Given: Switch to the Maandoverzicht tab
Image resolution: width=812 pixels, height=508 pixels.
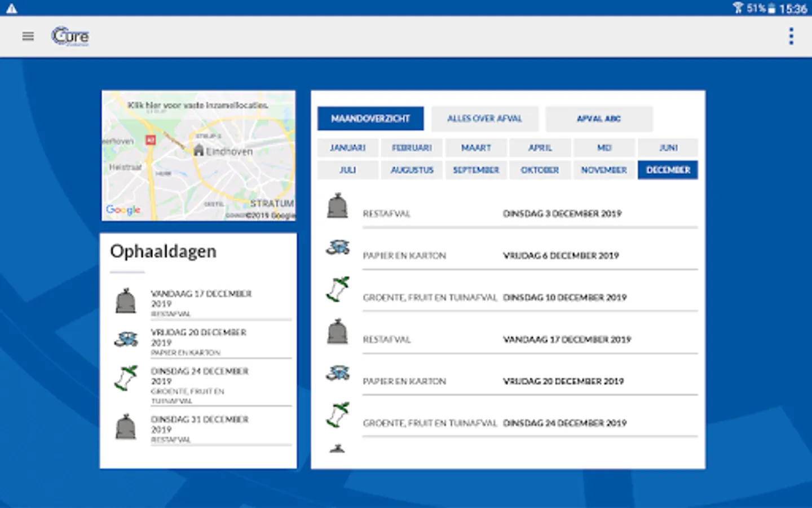Looking at the screenshot, I should (x=370, y=119).
